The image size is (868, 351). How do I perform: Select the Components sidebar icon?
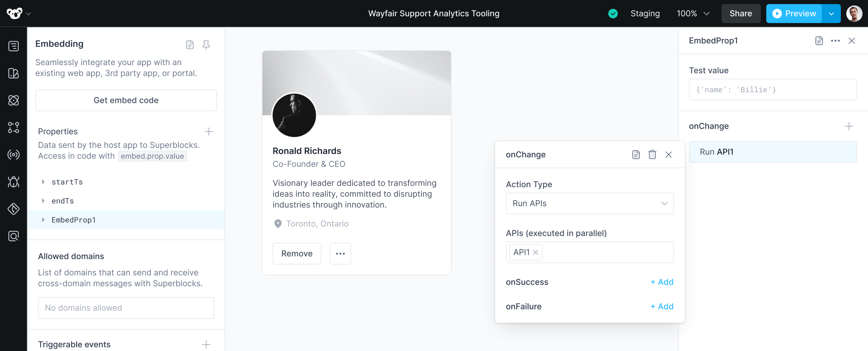click(14, 73)
